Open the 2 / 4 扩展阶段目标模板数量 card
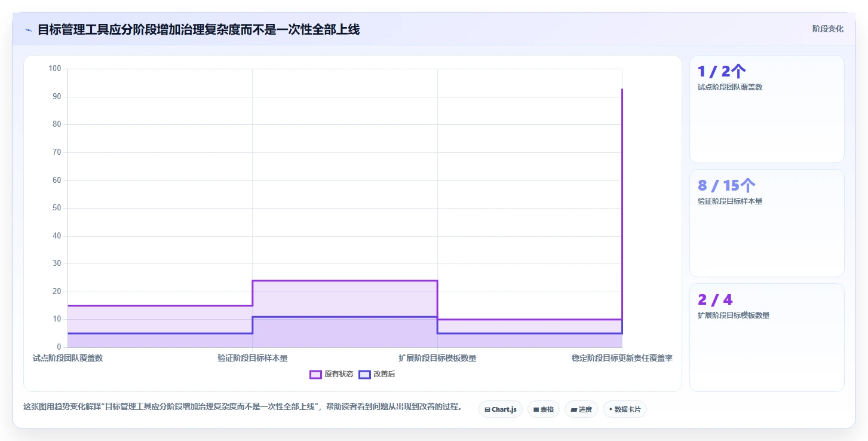Image resolution: width=868 pixels, height=441 pixels. click(x=767, y=337)
